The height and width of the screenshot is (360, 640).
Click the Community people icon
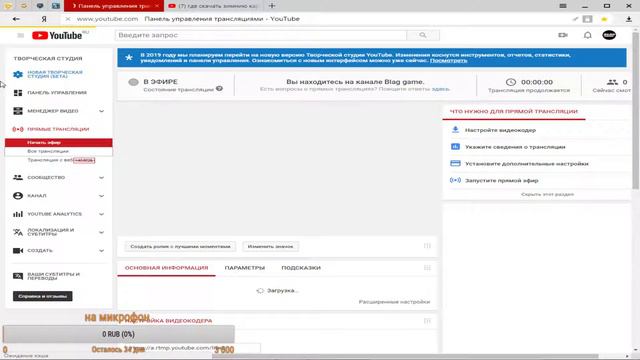click(x=18, y=178)
